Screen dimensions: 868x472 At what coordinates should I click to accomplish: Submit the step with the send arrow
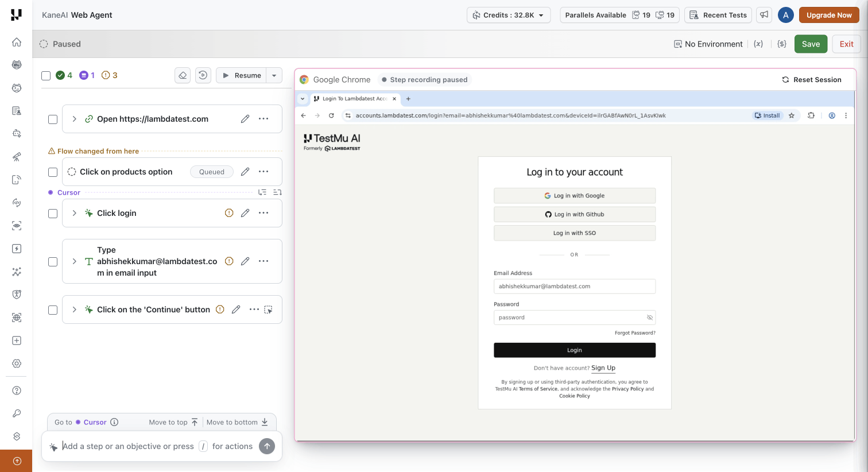pyautogui.click(x=267, y=446)
